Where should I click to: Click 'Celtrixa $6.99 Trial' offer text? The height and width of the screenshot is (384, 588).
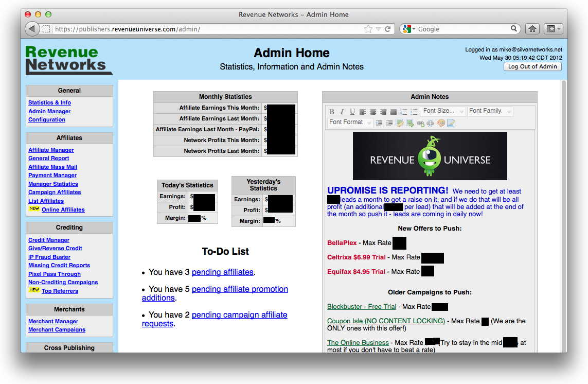point(357,257)
